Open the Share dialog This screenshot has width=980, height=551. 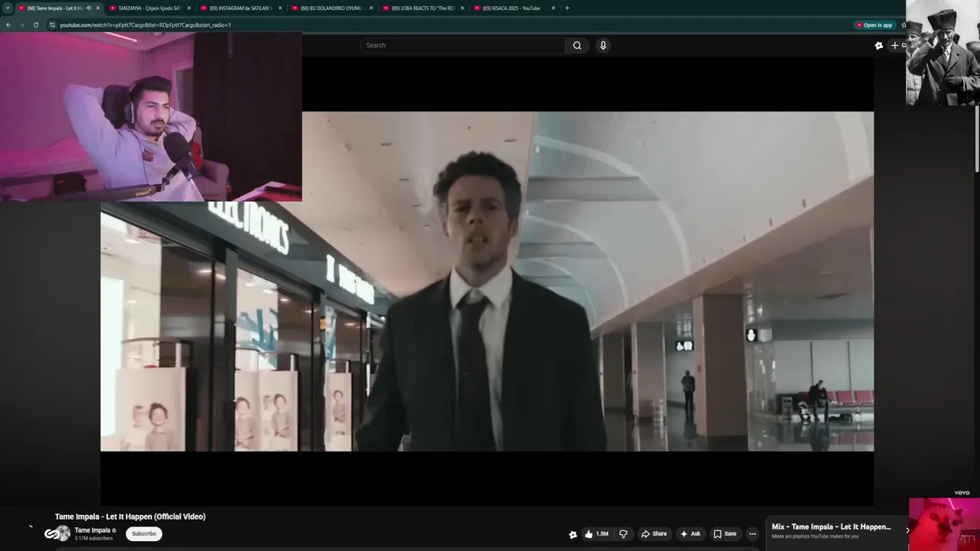point(654,534)
